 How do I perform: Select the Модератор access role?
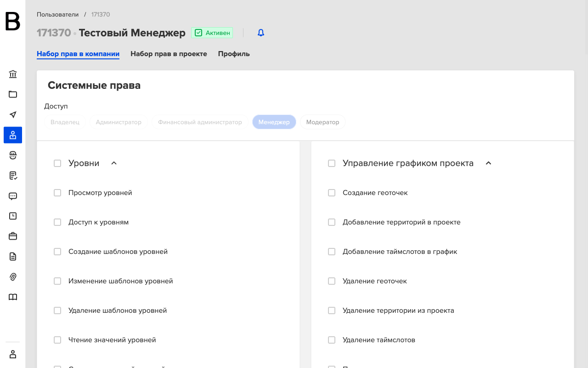(322, 122)
